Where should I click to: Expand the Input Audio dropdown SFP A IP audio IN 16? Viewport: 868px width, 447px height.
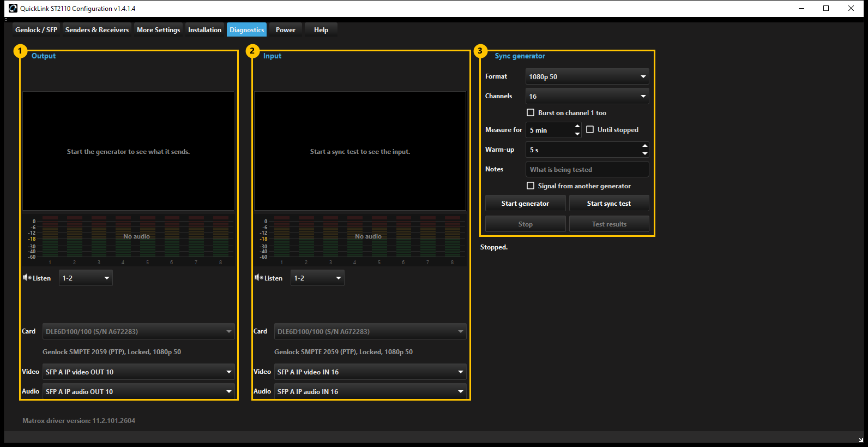coord(370,391)
